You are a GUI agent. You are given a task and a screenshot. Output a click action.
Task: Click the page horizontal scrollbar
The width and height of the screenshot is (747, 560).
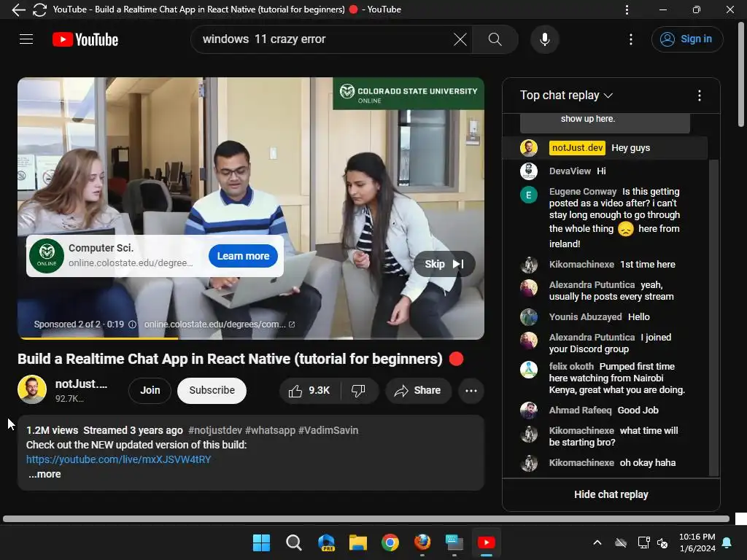(366, 518)
